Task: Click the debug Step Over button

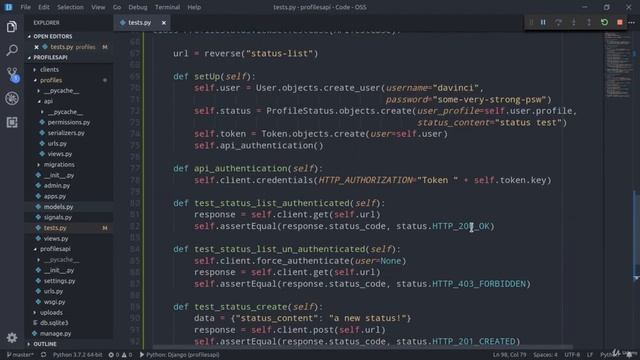Action: click(558, 22)
